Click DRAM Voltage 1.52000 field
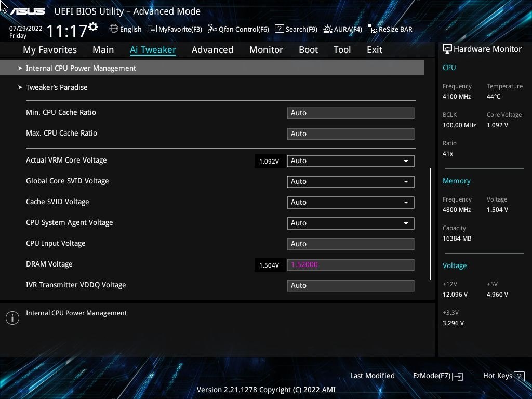The height and width of the screenshot is (399, 532). point(351,264)
